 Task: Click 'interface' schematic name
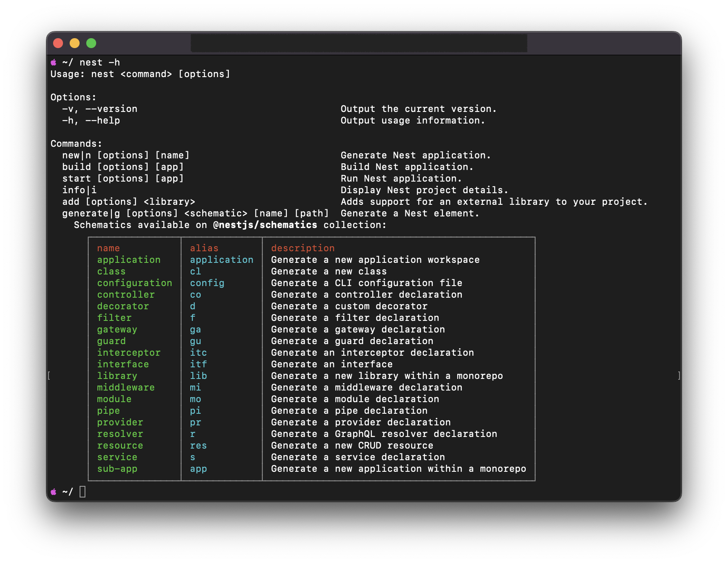coord(123,364)
